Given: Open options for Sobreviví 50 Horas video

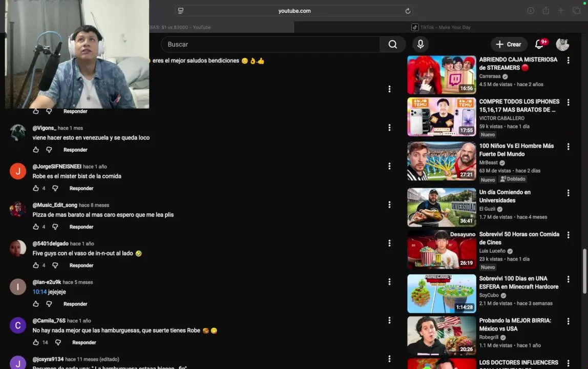Looking at the screenshot, I should click(568, 235).
